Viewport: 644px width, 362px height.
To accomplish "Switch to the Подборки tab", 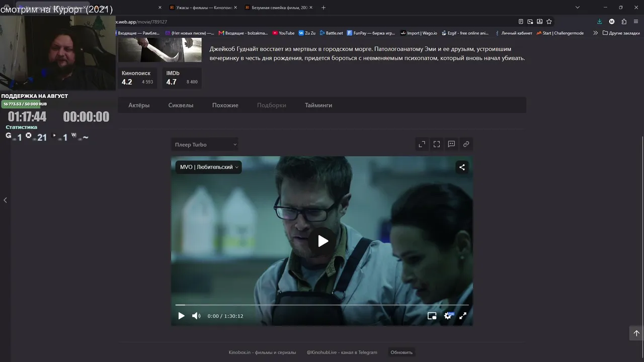I will click(x=272, y=105).
